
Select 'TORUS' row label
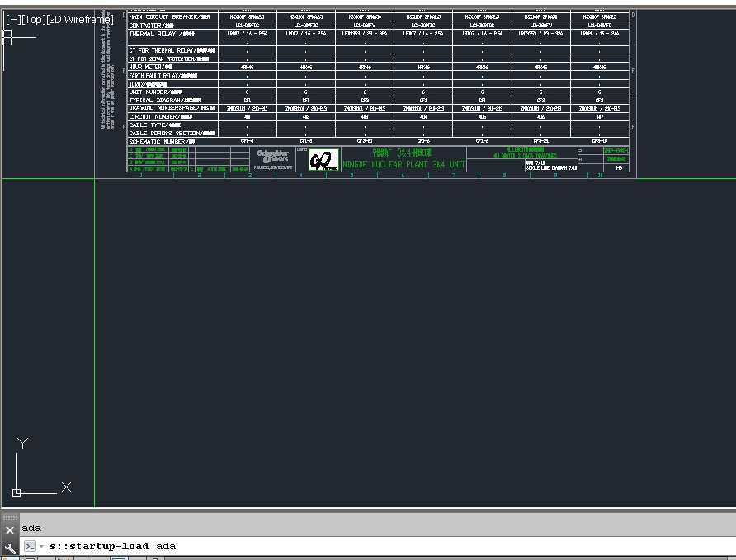tap(148, 84)
